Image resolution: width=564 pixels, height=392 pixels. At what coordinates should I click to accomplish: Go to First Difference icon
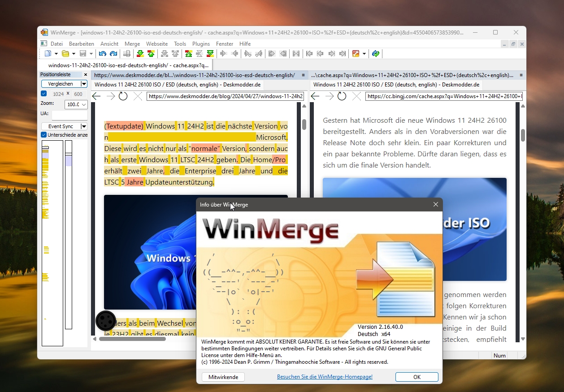(x=189, y=54)
